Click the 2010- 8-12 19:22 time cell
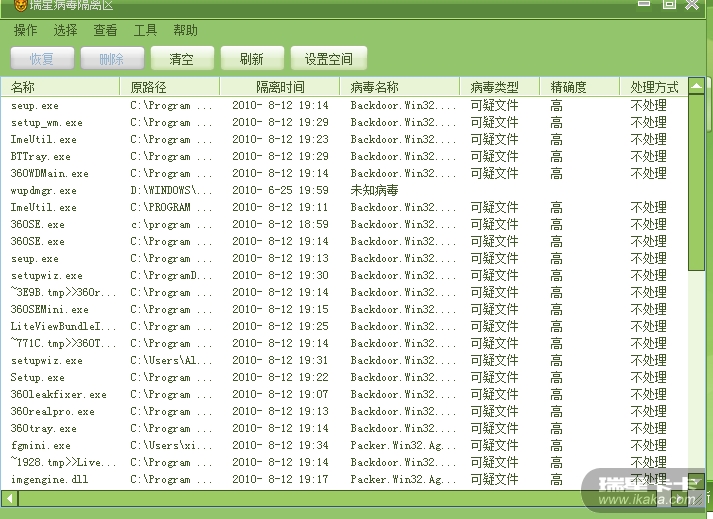 280,377
